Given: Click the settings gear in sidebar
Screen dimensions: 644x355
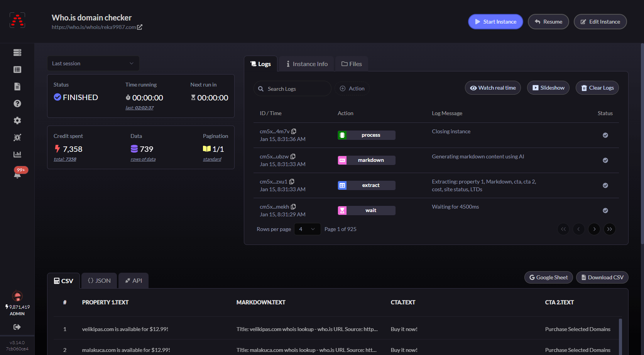Looking at the screenshot, I should pos(17,121).
